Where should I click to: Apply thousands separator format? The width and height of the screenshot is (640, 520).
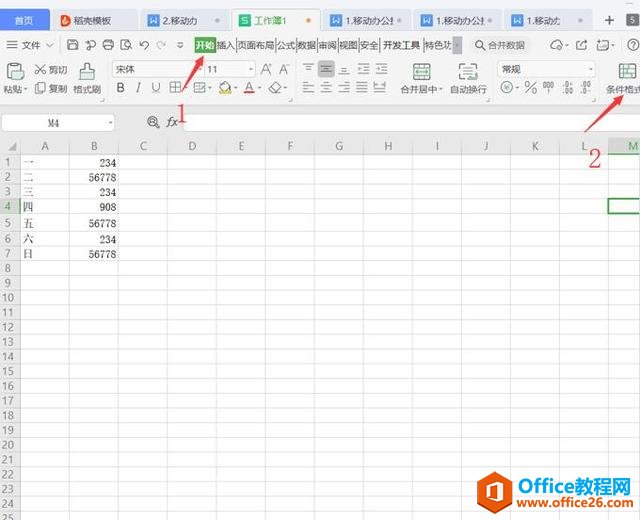click(x=548, y=87)
